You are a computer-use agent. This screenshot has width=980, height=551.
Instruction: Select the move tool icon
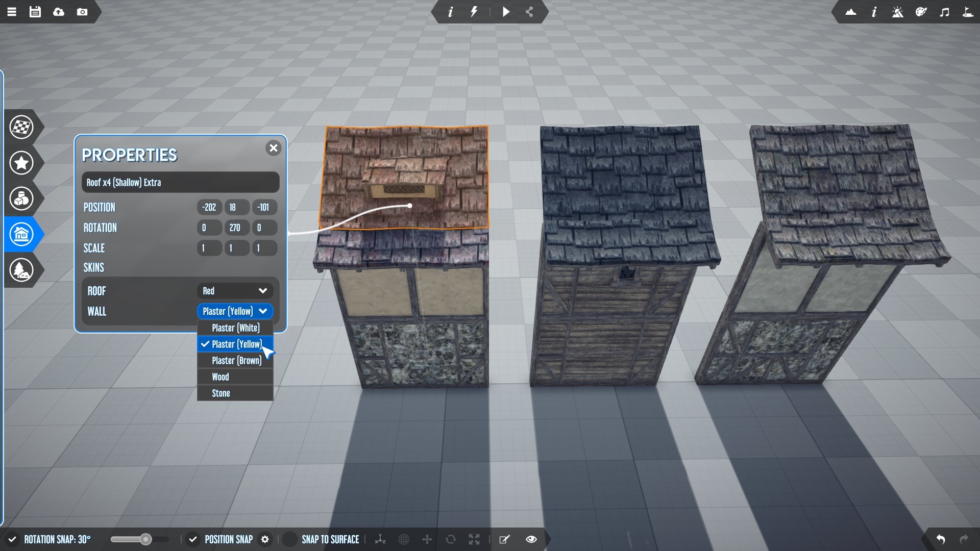[427, 539]
